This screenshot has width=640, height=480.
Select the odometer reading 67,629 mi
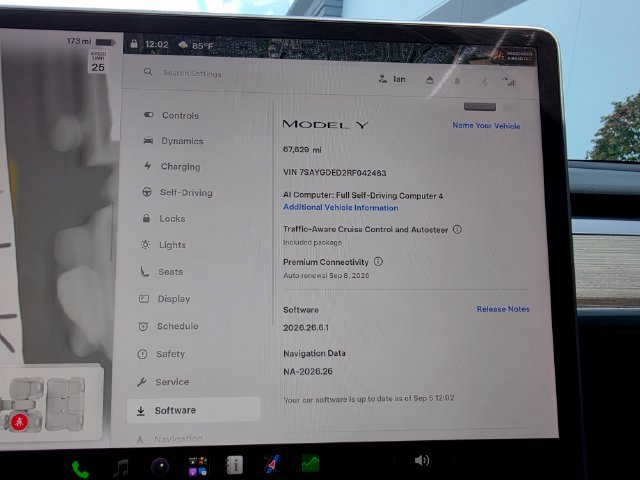(302, 150)
